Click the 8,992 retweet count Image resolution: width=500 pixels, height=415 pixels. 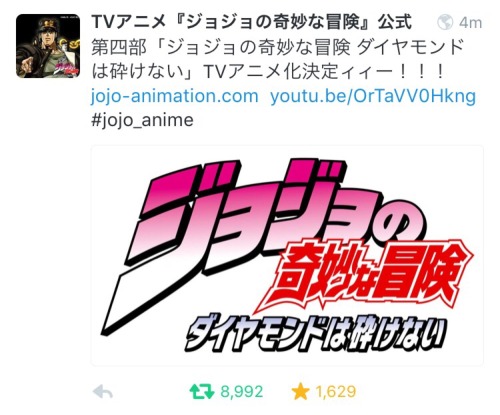pyautogui.click(x=242, y=392)
